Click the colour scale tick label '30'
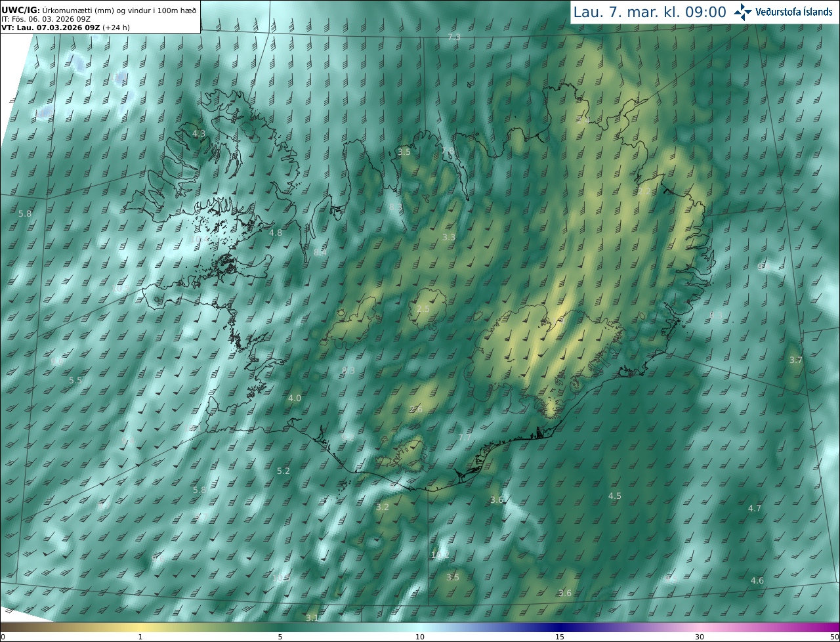Viewport: 840px width, 642px height. [x=700, y=637]
